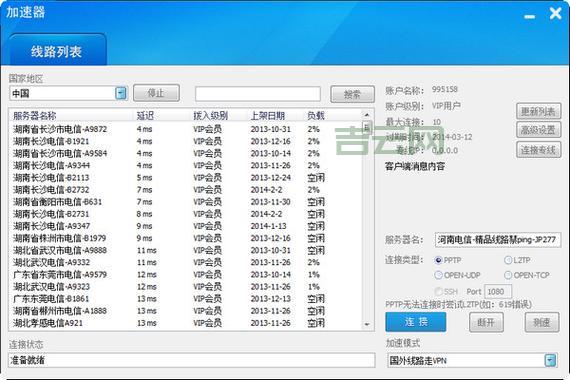Viewport: 570px width, 380px height.
Task: Click the account name 995158
Action: coord(445,89)
